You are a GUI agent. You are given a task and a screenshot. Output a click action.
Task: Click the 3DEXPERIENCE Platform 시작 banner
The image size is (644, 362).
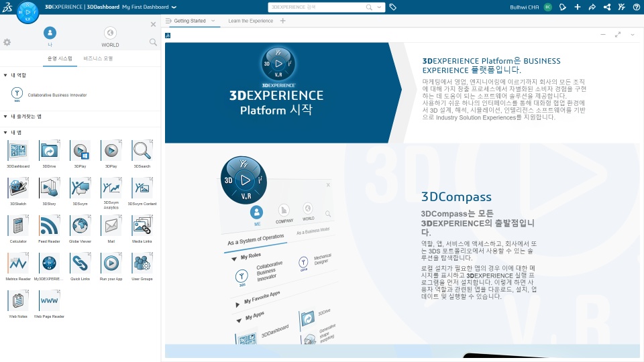tap(283, 93)
